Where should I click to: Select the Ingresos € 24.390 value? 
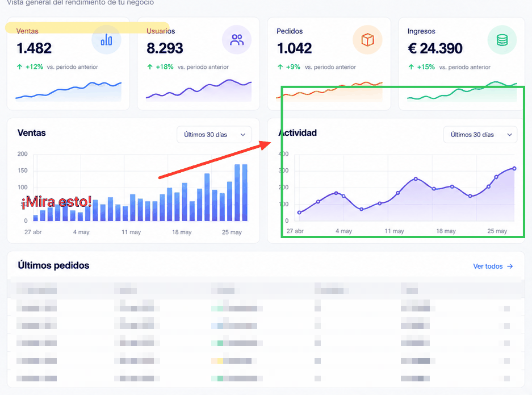pos(434,48)
